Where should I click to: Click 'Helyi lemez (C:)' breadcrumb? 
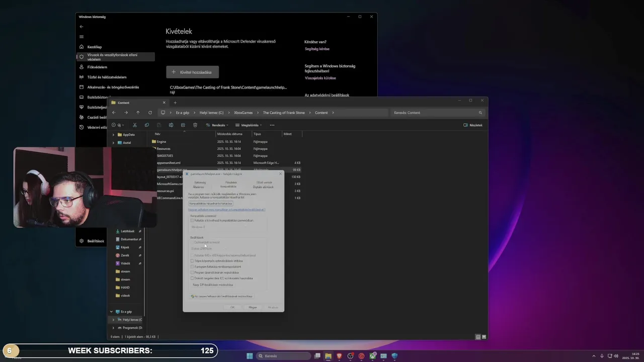click(212, 113)
